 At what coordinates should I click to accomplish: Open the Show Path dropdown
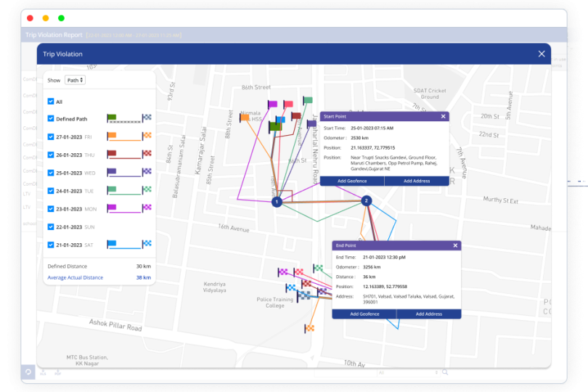(x=75, y=80)
